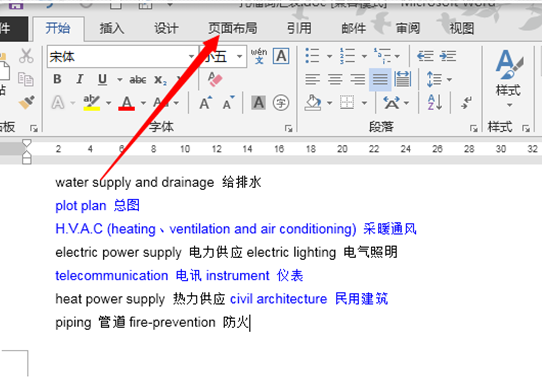Switch to 邮件 tab
This screenshot has width=542, height=377.
(354, 28)
